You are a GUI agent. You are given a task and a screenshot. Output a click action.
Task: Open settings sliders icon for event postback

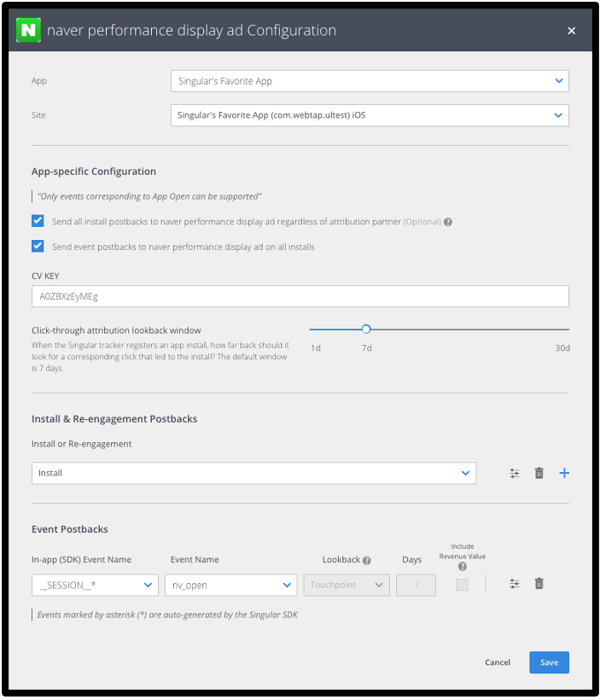(515, 584)
